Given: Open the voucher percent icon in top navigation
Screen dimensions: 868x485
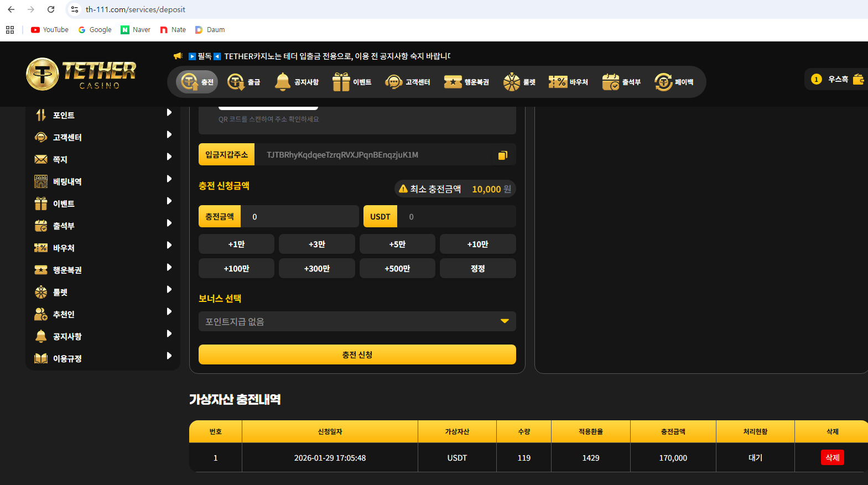Looking at the screenshot, I should (558, 82).
